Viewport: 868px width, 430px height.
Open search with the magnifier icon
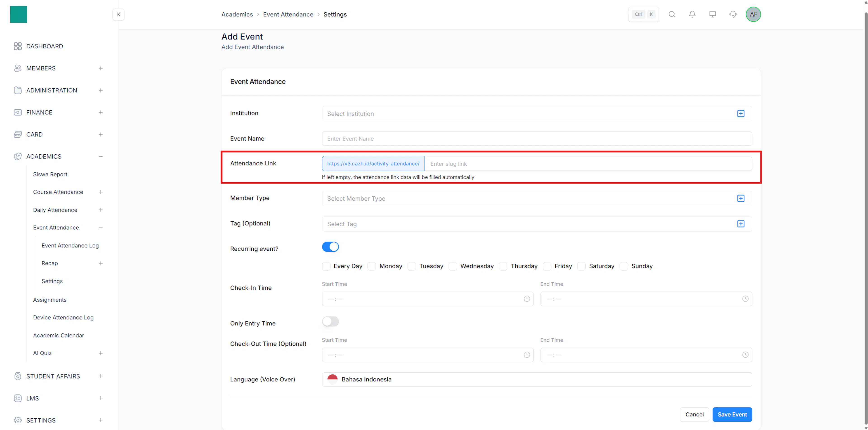(x=672, y=14)
